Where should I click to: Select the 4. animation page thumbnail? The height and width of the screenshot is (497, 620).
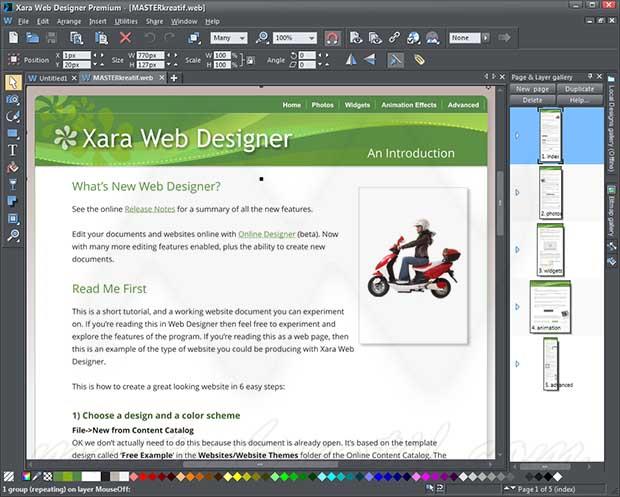tap(550, 307)
